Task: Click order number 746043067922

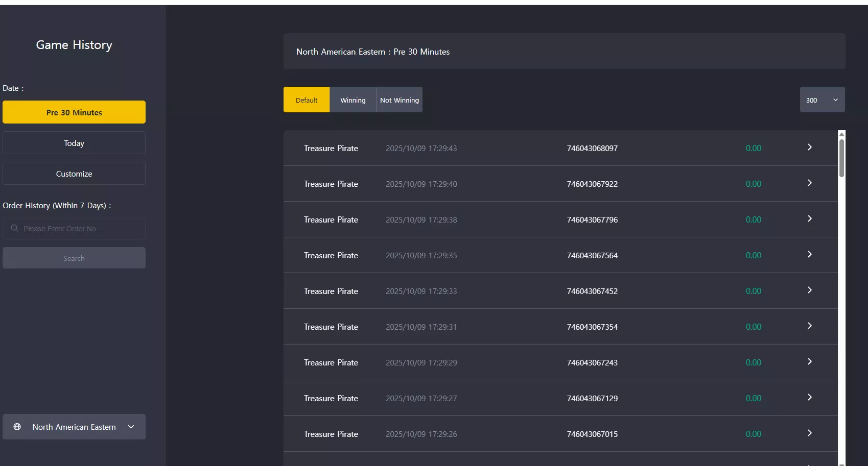Action: pos(592,184)
